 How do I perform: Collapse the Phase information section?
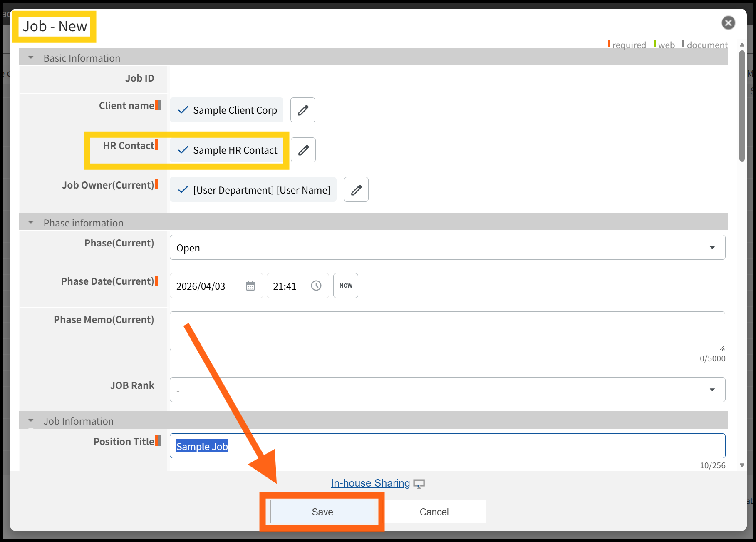(x=31, y=223)
